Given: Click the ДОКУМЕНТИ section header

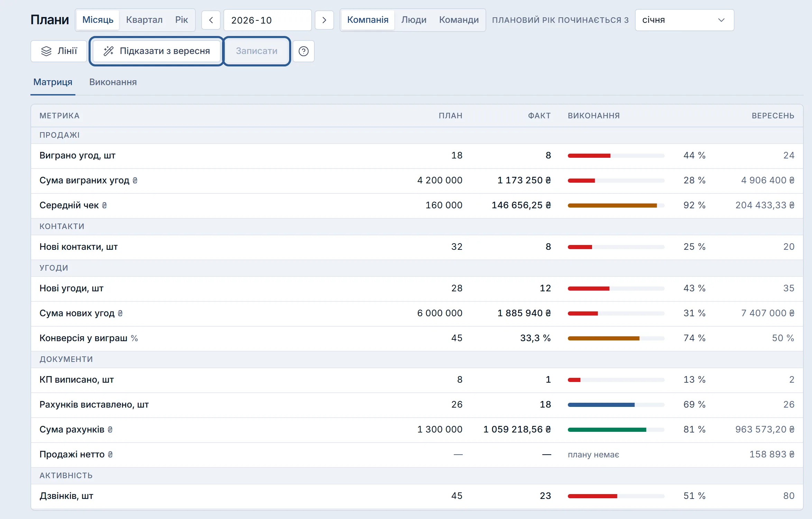Looking at the screenshot, I should coord(66,359).
